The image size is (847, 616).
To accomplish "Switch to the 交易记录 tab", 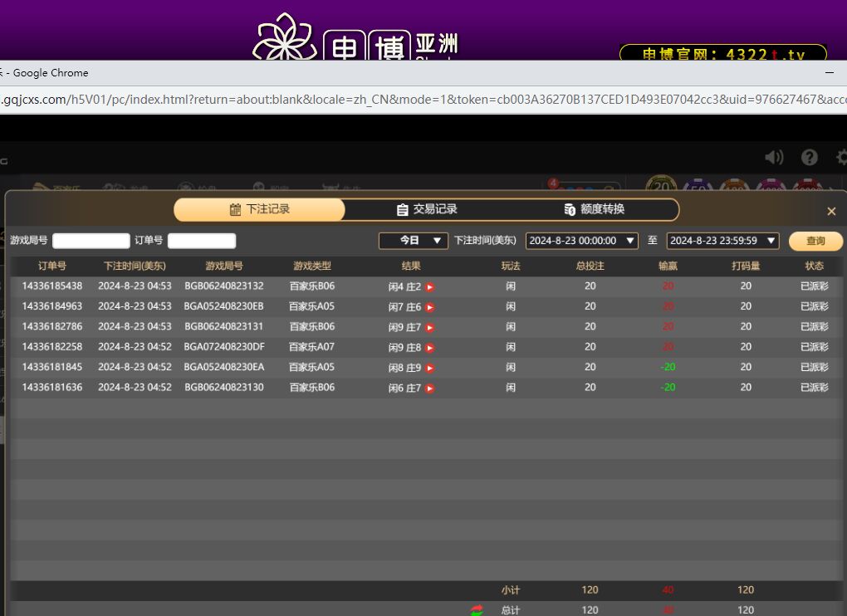I will (427, 209).
